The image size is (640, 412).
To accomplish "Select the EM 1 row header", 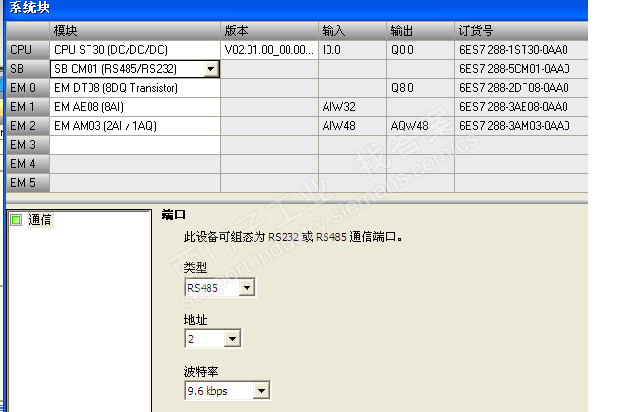I will 28,107.
